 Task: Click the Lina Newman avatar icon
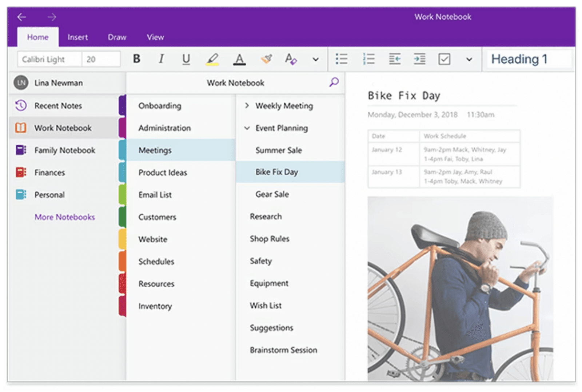click(21, 83)
